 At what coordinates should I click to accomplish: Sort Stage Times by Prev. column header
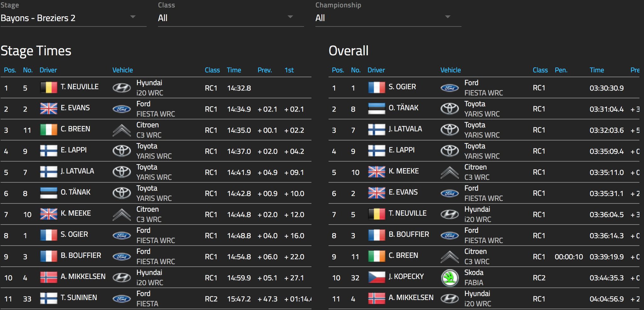pyautogui.click(x=265, y=70)
